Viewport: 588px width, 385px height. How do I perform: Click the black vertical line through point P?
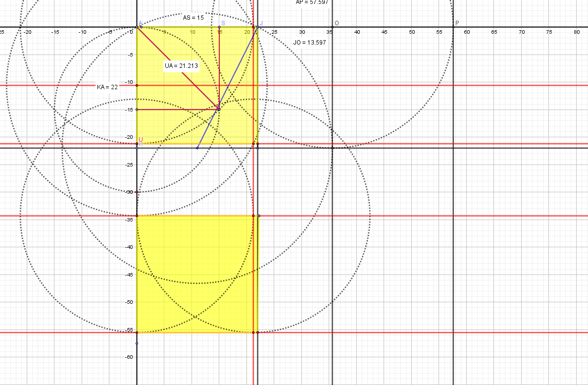453,198
